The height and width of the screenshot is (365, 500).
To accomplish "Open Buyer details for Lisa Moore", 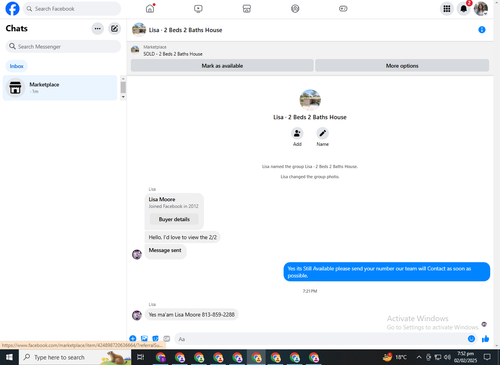I will (x=174, y=219).
